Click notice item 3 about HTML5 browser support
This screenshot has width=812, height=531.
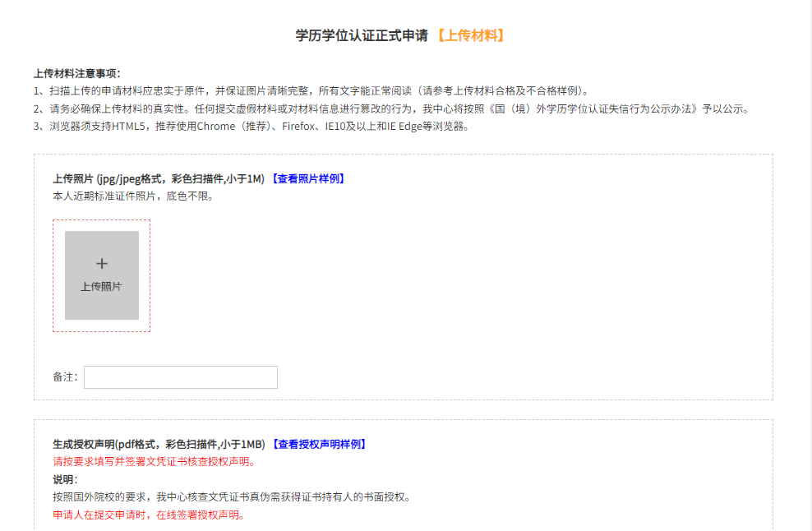(x=251, y=127)
